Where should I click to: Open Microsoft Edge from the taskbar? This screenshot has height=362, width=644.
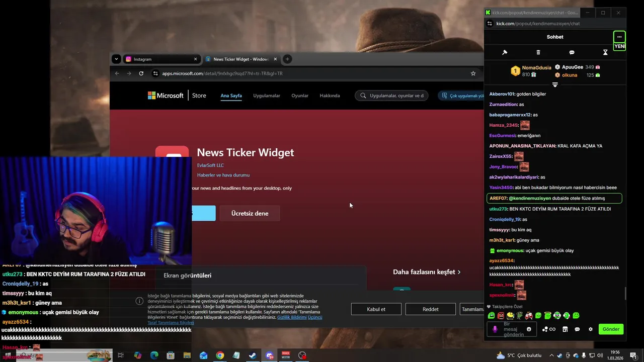click(x=154, y=355)
